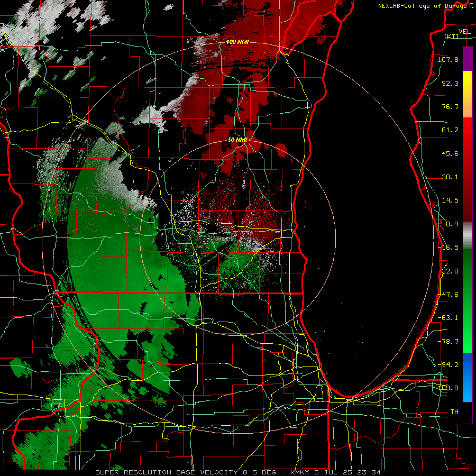This screenshot has height=476, width=476.
Task: Click the -16.5 value on velocity scale
Action: point(448,248)
